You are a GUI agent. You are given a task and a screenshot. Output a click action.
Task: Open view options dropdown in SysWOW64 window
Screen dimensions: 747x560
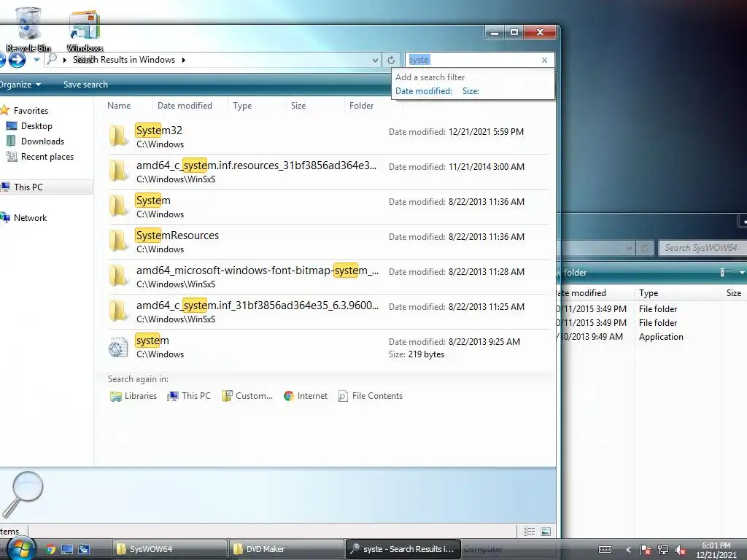[742, 273]
